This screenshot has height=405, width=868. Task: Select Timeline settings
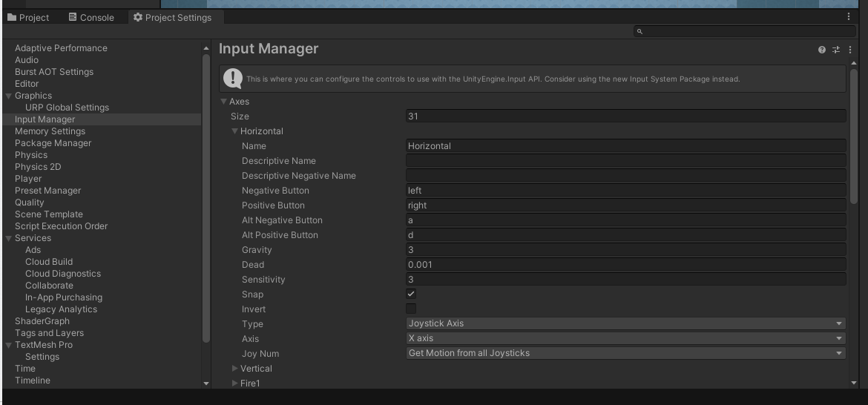[33, 381]
